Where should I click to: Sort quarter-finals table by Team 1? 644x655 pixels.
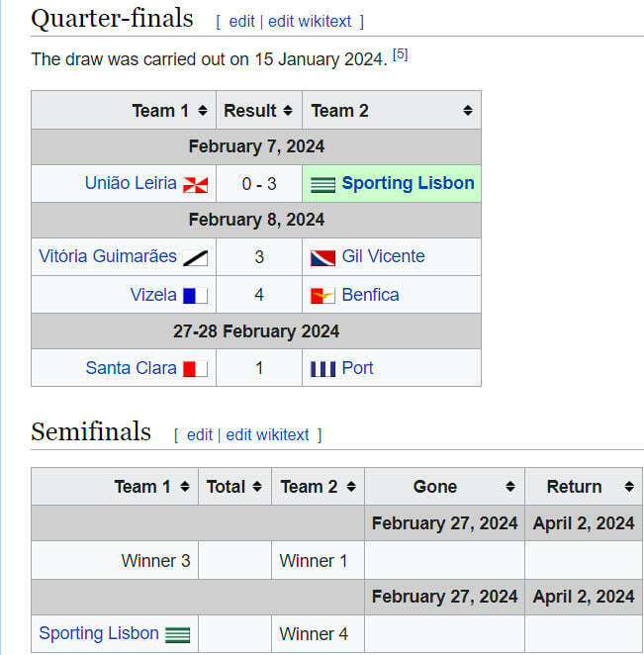pyautogui.click(x=203, y=111)
